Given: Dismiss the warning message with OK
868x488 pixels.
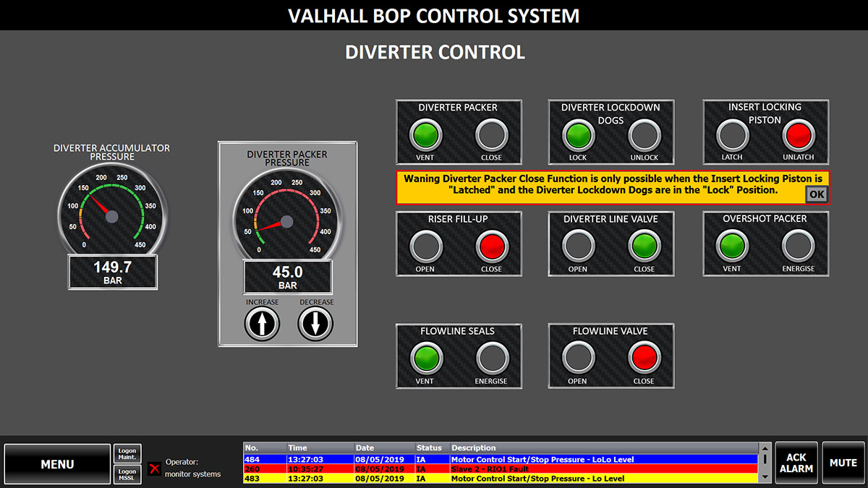Looking at the screenshot, I should click(x=815, y=194).
